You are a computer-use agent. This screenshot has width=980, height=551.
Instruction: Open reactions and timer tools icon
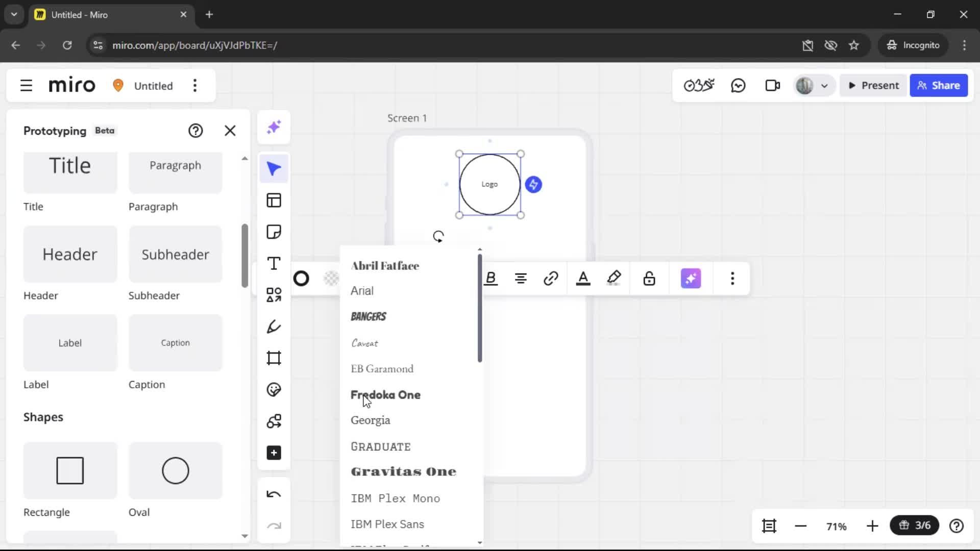click(699, 85)
